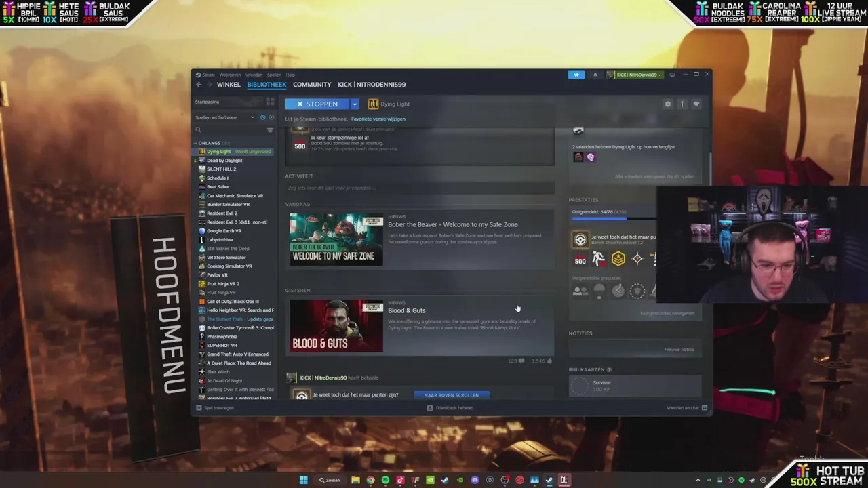Open the Spellen menu
Viewport: 868px width, 488px height.
(274, 75)
